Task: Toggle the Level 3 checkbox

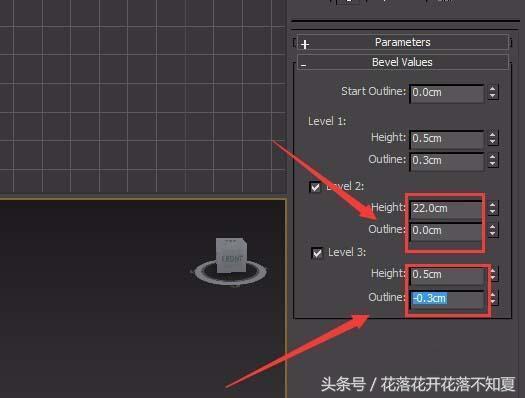Action: tap(317, 253)
